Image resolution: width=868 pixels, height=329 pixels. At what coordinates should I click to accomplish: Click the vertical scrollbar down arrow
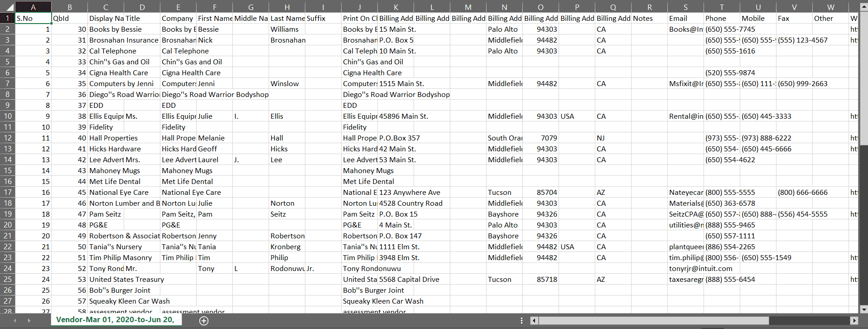coord(863,310)
